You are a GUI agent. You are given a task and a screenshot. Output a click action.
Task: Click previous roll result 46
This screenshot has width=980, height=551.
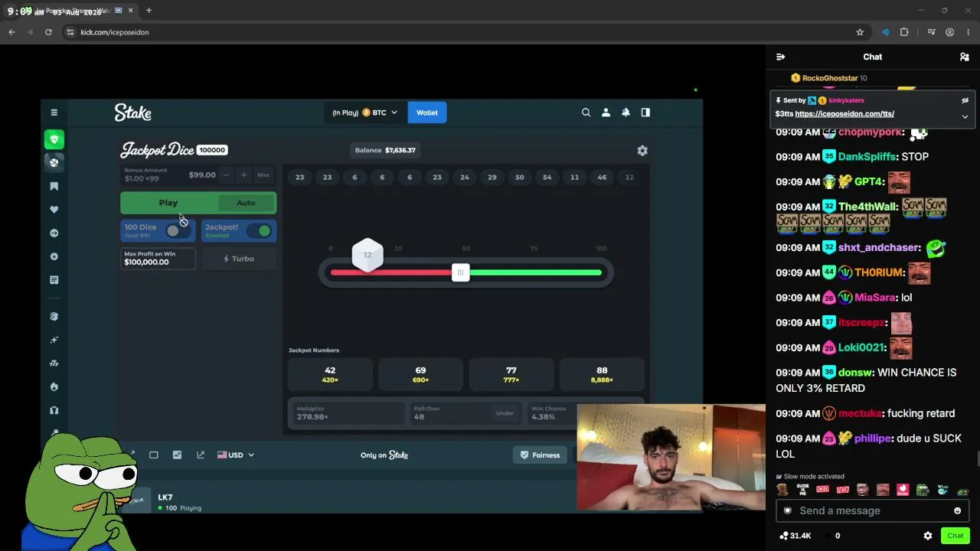point(602,177)
